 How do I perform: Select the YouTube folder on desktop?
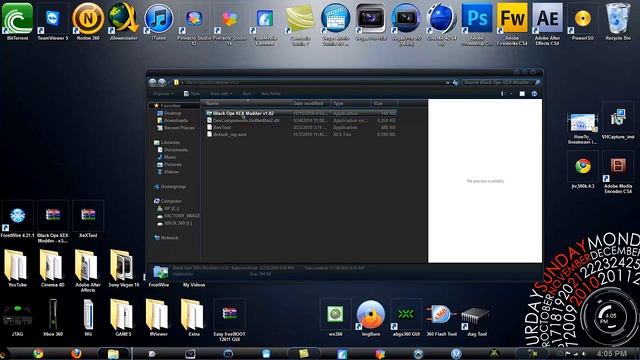pyautogui.click(x=17, y=268)
